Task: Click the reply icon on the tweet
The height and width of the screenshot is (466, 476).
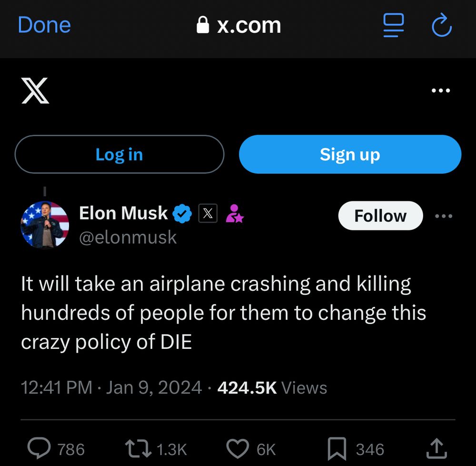Action: 40,448
